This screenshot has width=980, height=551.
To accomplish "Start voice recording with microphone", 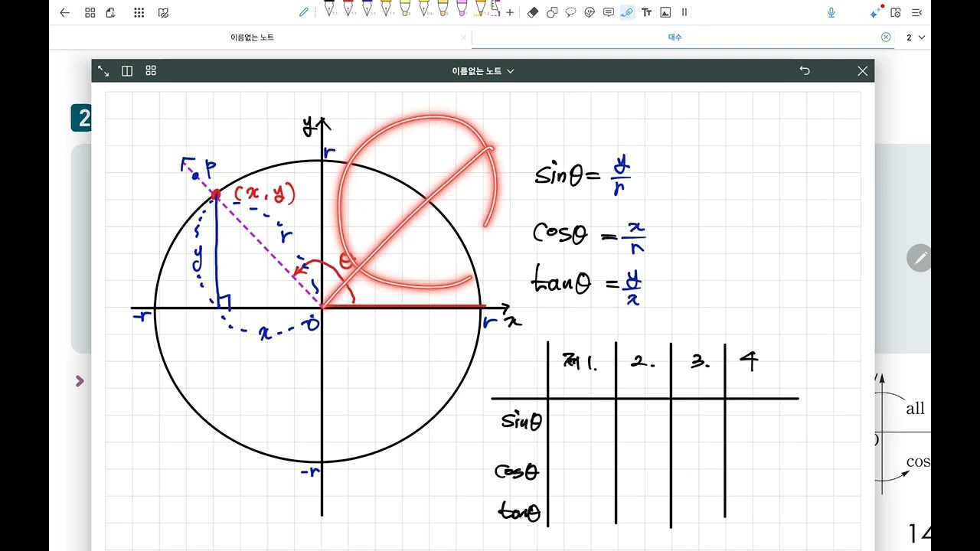I will point(831,12).
